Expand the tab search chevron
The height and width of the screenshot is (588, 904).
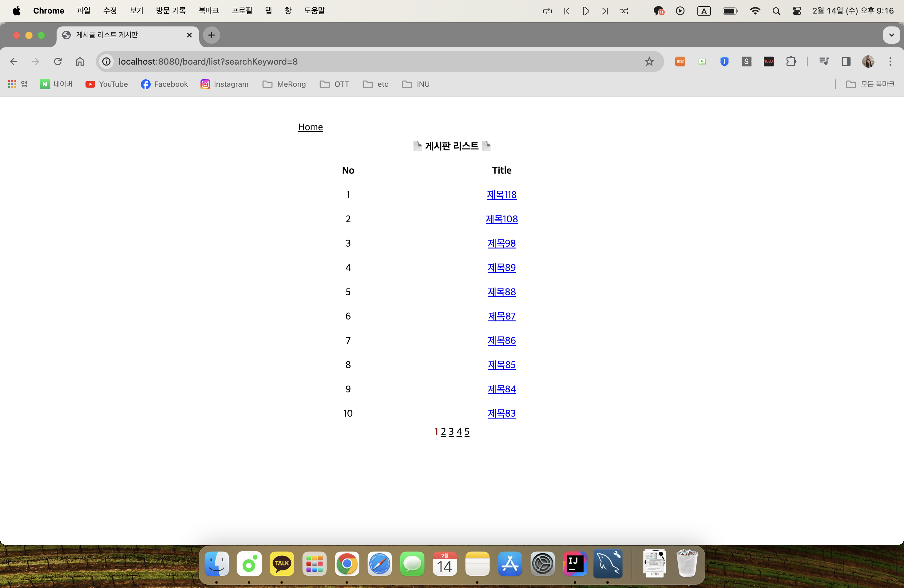pyautogui.click(x=891, y=35)
